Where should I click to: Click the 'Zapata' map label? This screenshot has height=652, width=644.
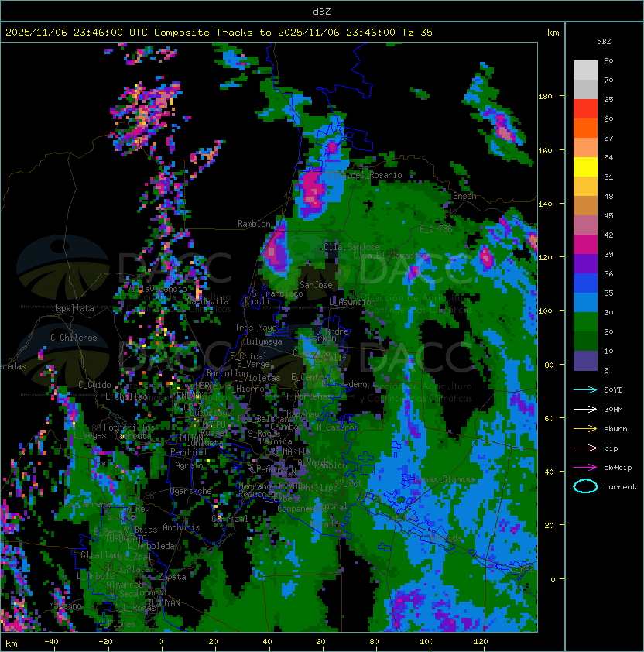pos(172,577)
